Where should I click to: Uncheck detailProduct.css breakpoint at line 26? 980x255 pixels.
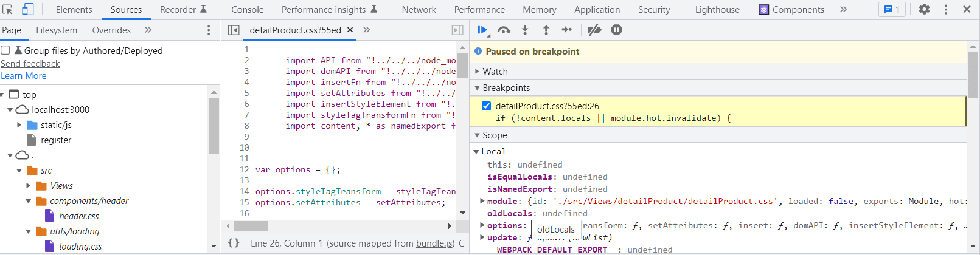(x=486, y=106)
